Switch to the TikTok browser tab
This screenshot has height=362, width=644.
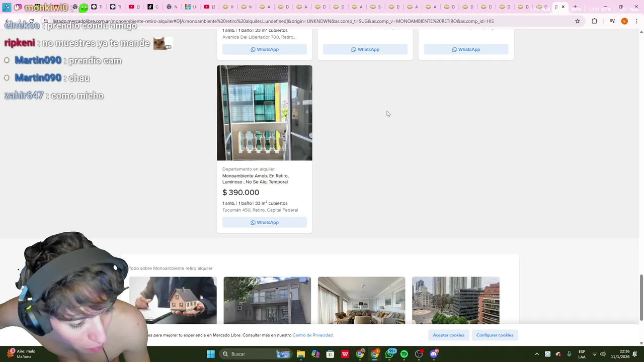(x=153, y=7)
